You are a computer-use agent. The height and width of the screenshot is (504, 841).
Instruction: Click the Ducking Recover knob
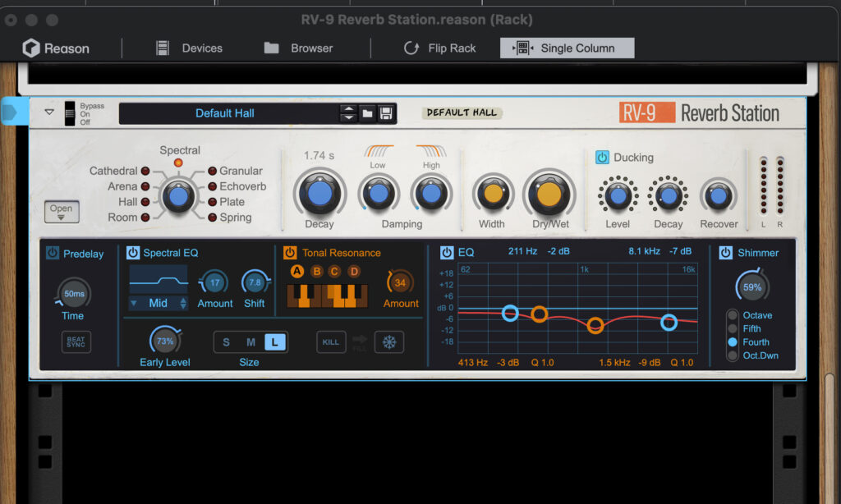[x=718, y=195]
